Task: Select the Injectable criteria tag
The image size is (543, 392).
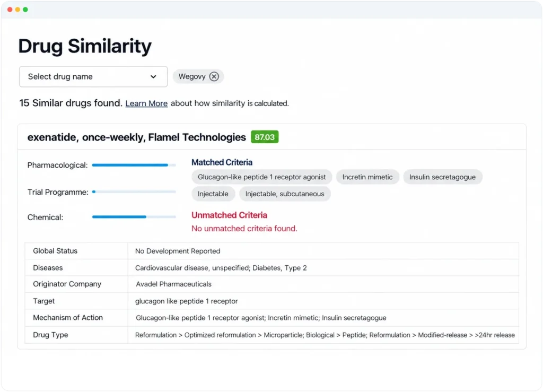Action: 213,194
